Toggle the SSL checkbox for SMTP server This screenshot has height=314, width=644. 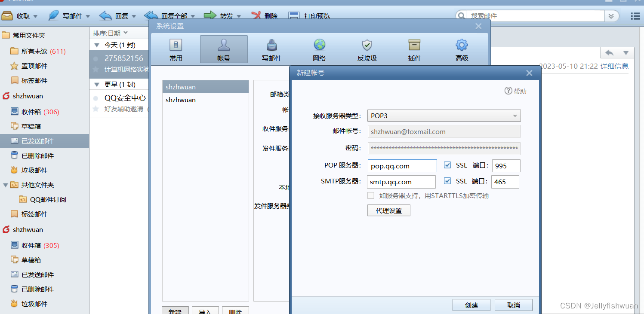click(447, 181)
